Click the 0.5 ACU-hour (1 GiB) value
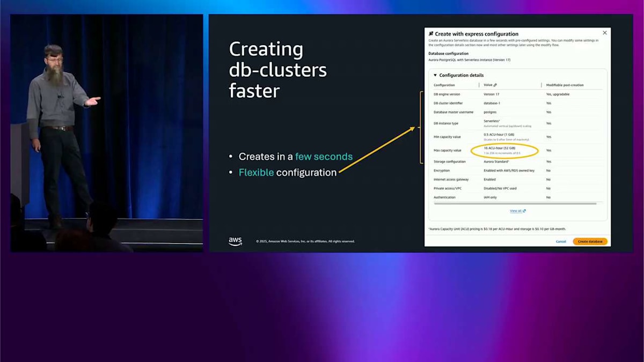This screenshot has width=644, height=362. 499,134
